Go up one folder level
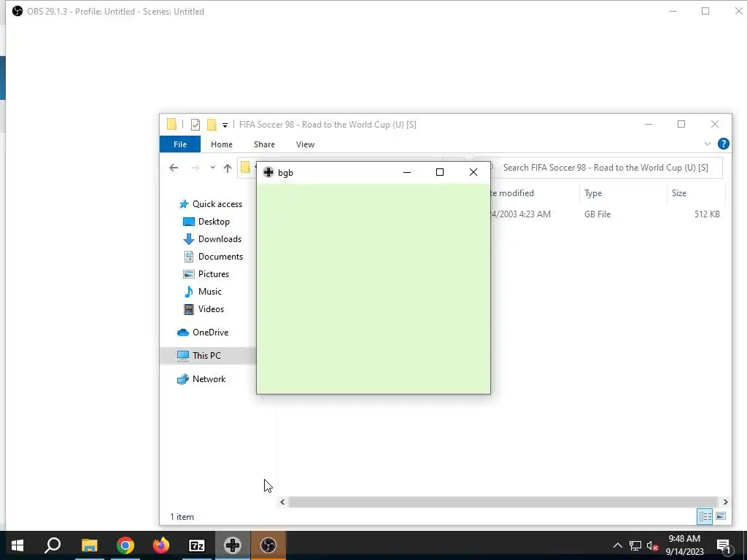Image resolution: width=747 pixels, height=560 pixels. point(228,168)
